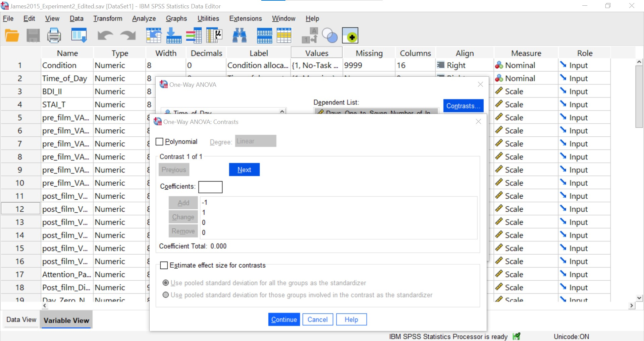
Task: Click the Show All Variables icon
Action: (350, 36)
